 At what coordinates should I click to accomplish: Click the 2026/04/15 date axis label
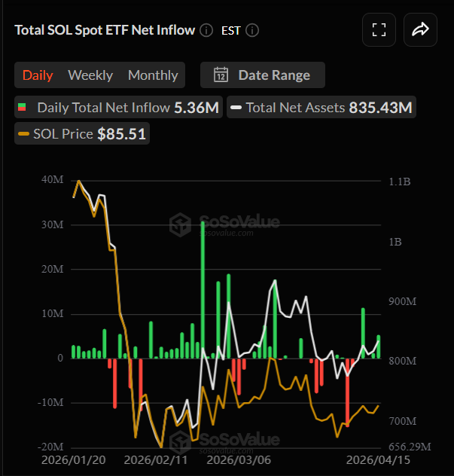(376, 459)
